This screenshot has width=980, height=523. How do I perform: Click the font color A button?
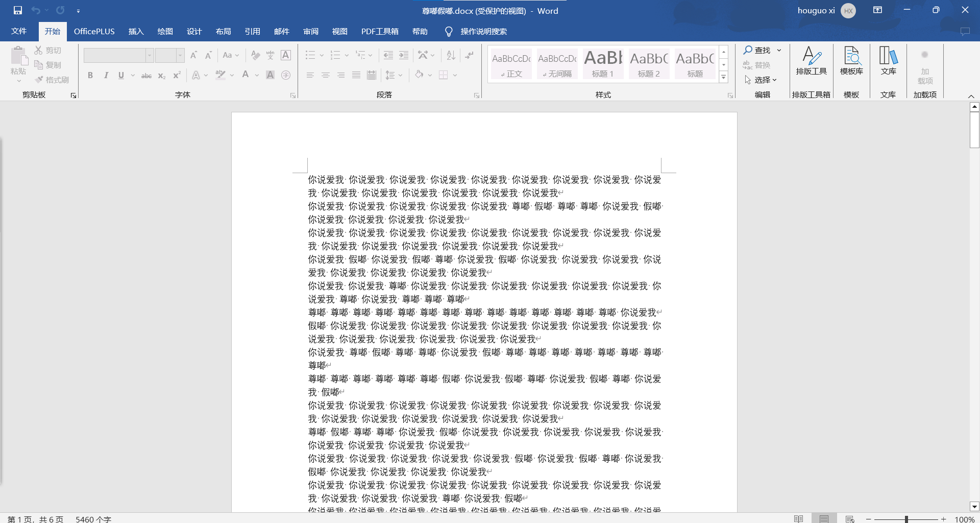point(246,75)
